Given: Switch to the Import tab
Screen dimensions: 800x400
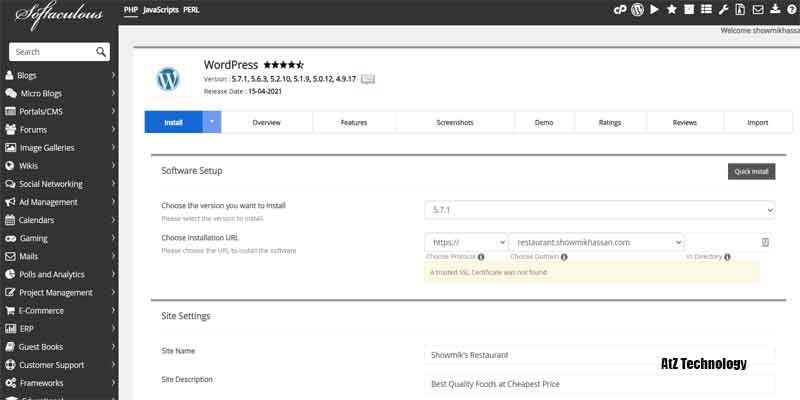Looking at the screenshot, I should point(758,122).
